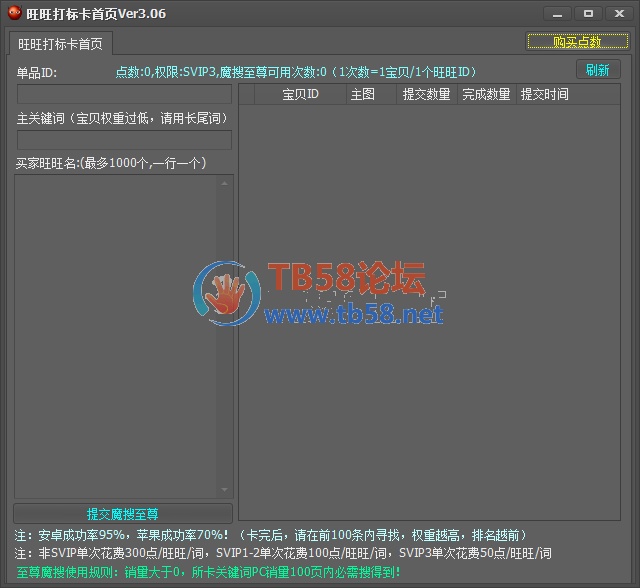Click the 主关键词 label text

122,118
